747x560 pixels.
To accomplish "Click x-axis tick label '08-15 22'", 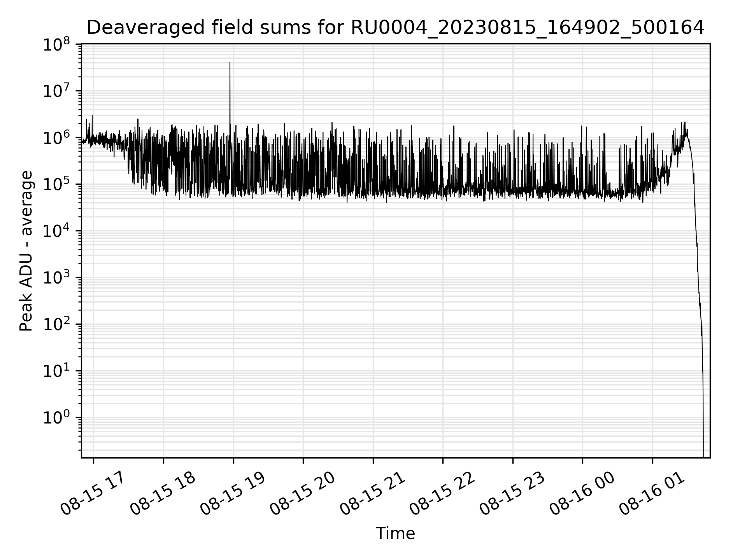I will coord(443,493).
